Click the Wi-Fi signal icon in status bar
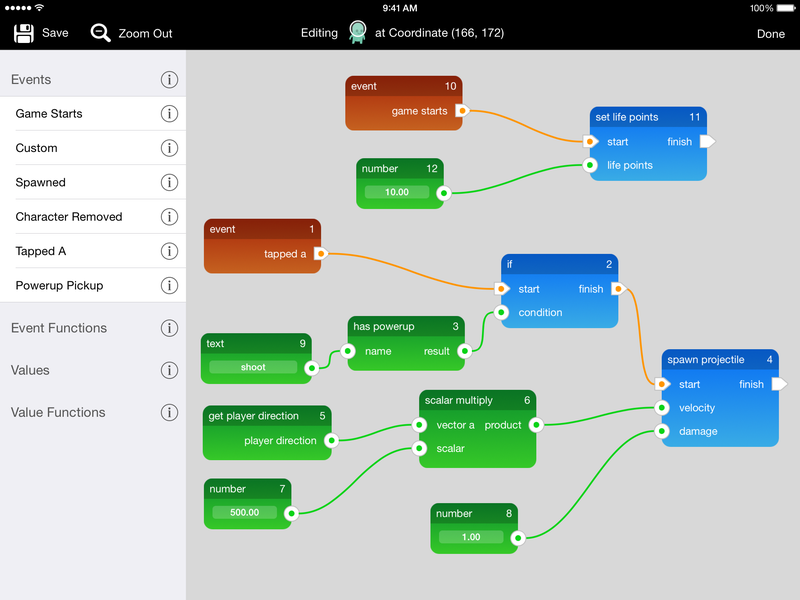Screen dimensions: 800x600 click(x=39, y=8)
